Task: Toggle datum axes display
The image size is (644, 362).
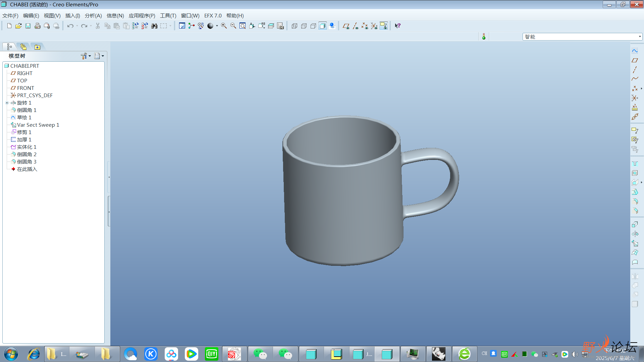Action: coord(355,26)
